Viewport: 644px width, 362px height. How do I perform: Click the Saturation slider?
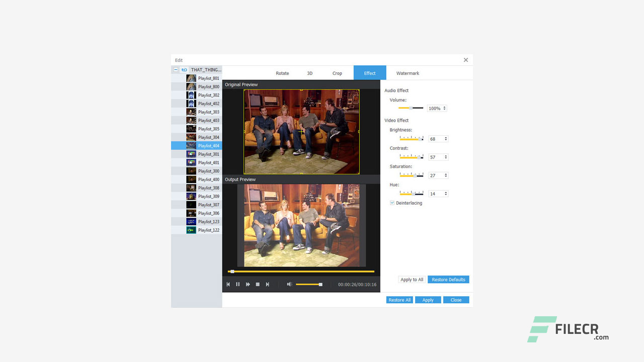412,175
